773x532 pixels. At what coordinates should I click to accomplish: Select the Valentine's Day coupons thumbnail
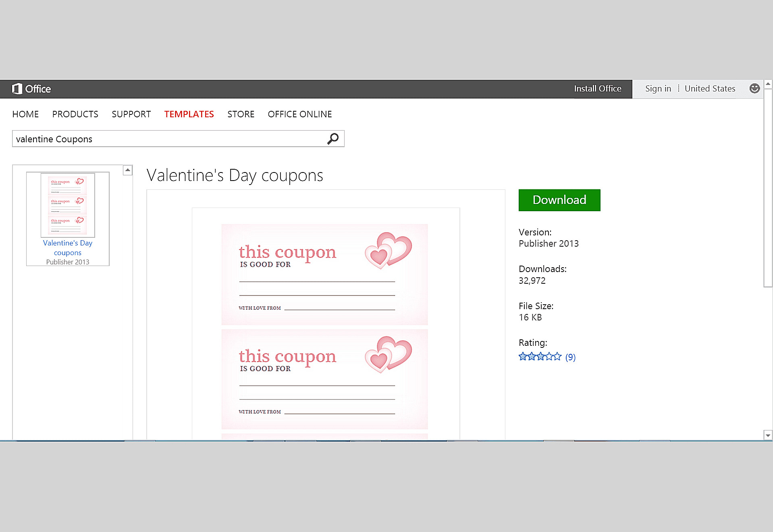point(68,206)
